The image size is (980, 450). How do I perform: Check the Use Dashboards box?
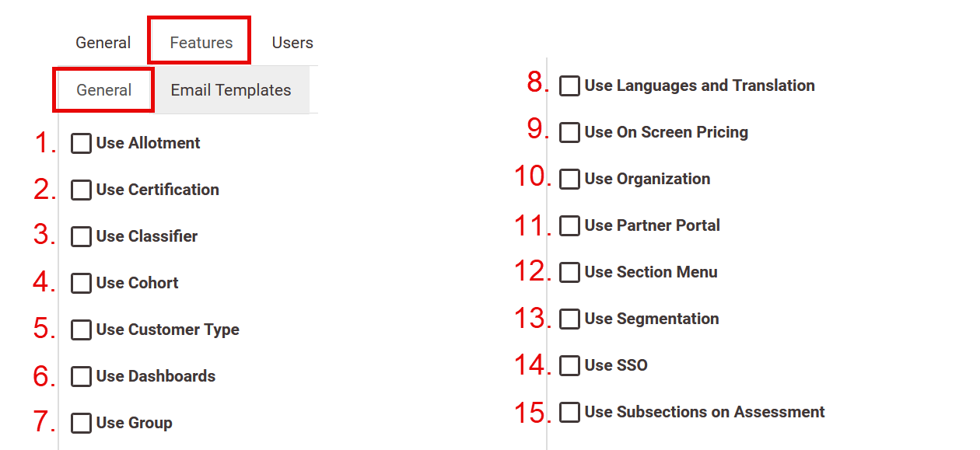pyautogui.click(x=82, y=377)
